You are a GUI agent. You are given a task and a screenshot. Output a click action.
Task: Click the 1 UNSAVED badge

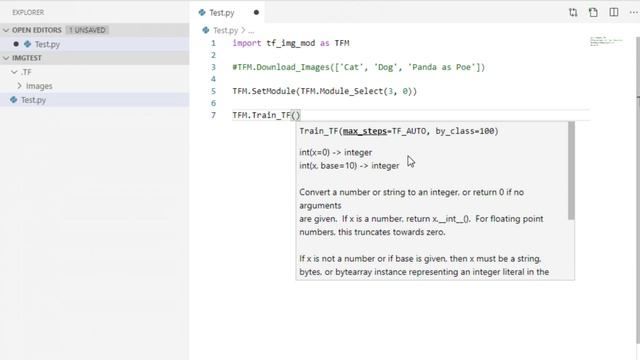(87, 30)
